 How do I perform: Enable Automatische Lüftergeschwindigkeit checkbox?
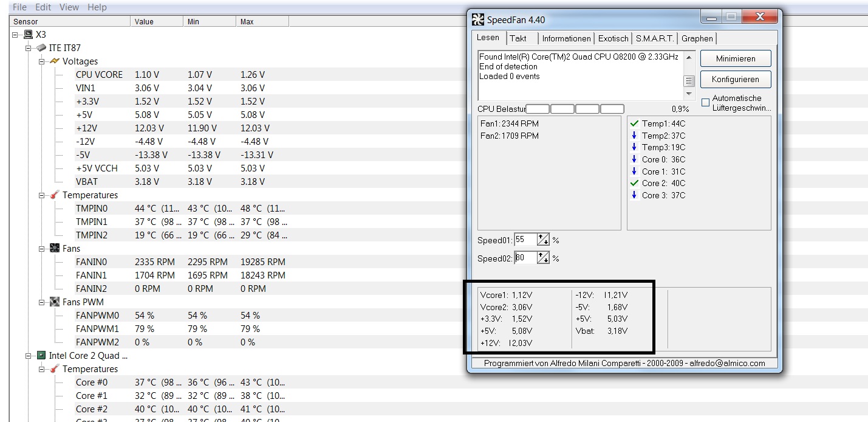[x=705, y=103]
